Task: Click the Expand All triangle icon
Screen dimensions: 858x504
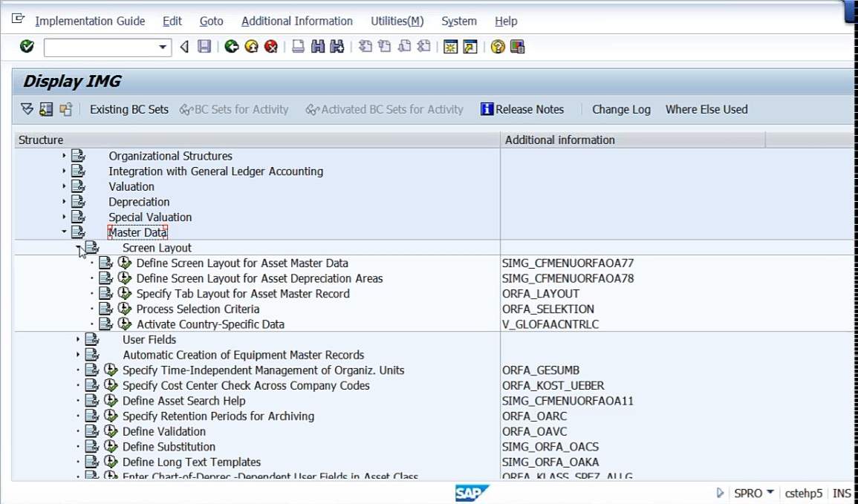Action: (x=27, y=109)
